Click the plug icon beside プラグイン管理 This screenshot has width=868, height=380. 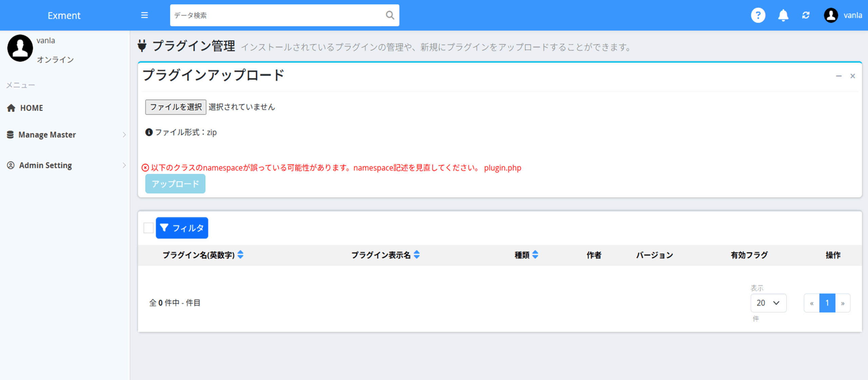142,45
